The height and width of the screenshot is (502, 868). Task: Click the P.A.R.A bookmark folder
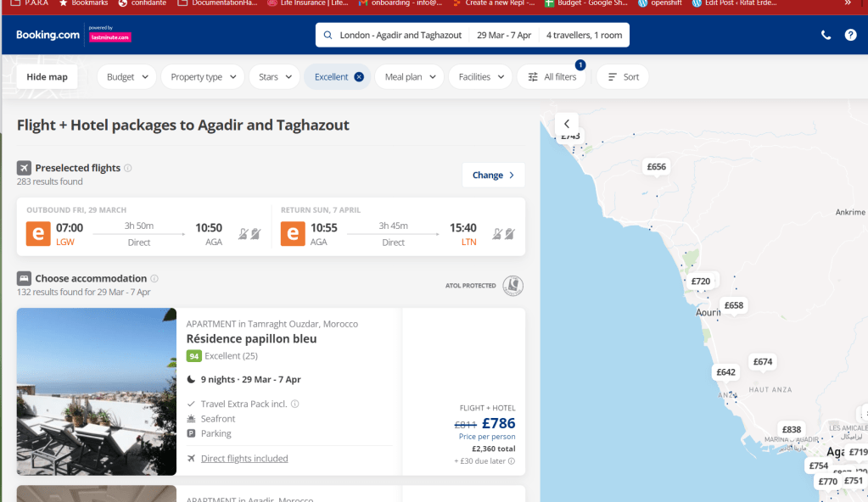[x=30, y=3]
